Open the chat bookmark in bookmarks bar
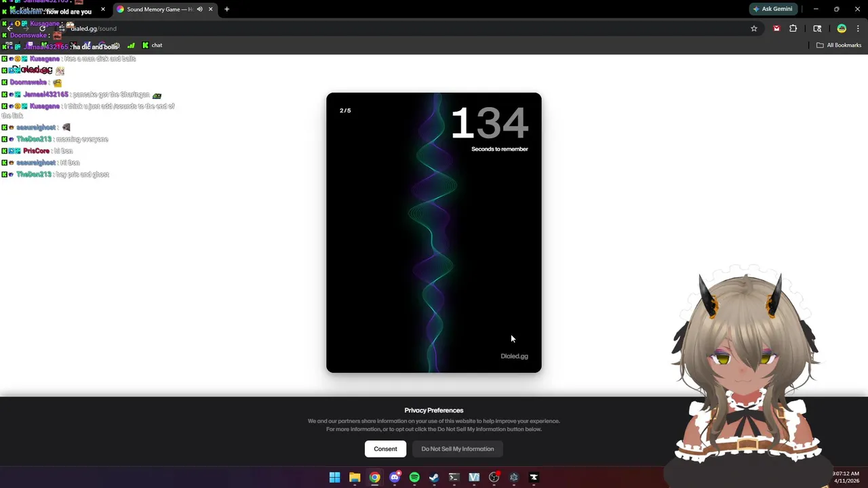 click(152, 45)
